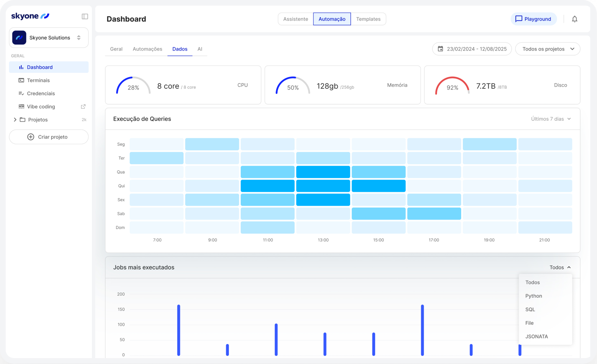Viewport: 597px width, 364px height.
Task: Click the Thursday 13:00 heatmap cell
Action: [323, 186]
